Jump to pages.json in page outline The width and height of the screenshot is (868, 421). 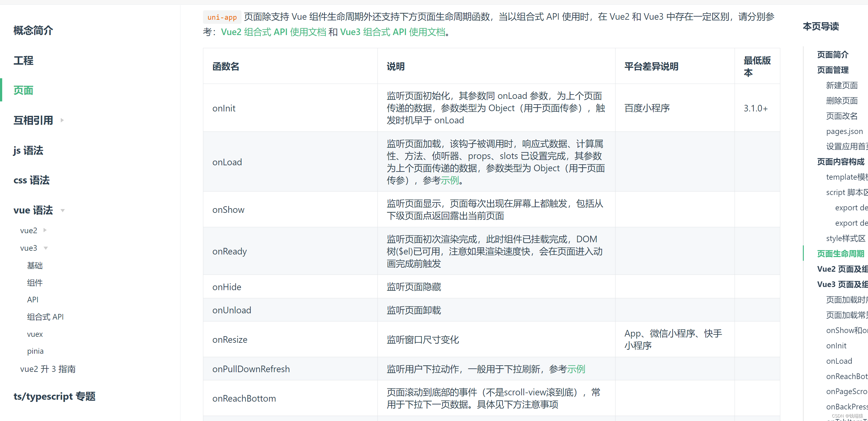coord(844,131)
